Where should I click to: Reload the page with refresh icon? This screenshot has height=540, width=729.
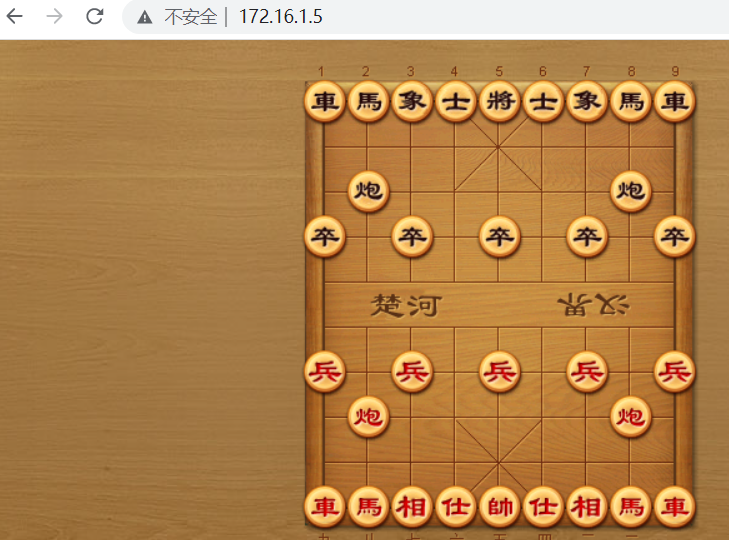pyautogui.click(x=95, y=17)
